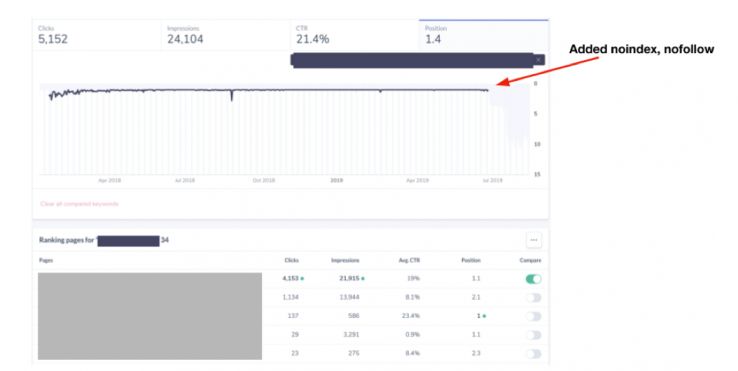Screen dimensions: 738x371
Task: Select the Impressions 24,104 metric tab
Action: [225, 35]
